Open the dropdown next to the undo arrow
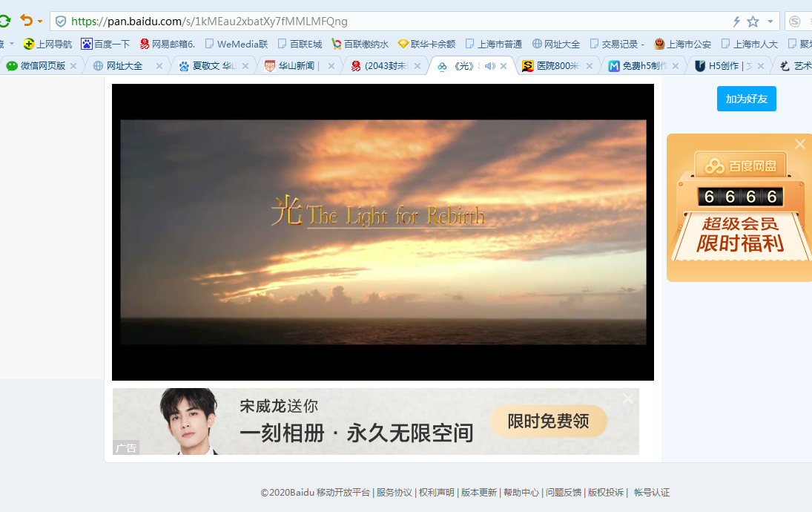Image resolution: width=812 pixels, height=512 pixels. pos(39,22)
